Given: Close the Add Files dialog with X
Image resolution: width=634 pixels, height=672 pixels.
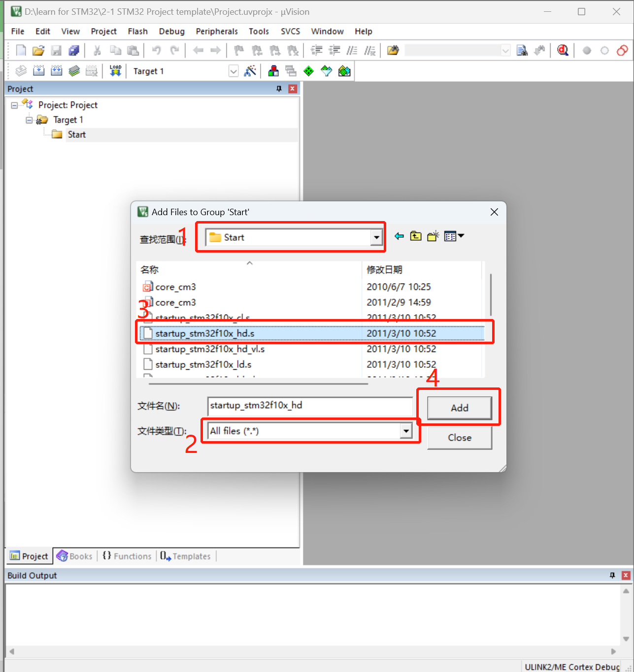Looking at the screenshot, I should coord(494,212).
